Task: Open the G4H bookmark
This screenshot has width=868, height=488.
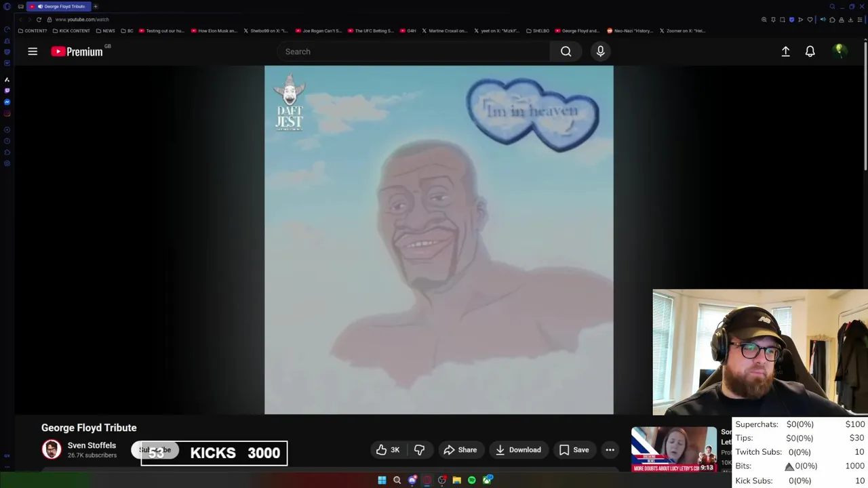Action: pyautogui.click(x=408, y=30)
